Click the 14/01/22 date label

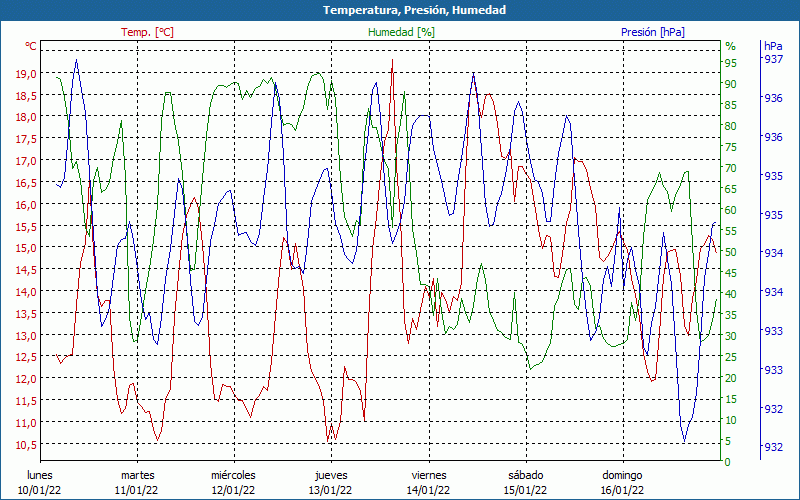428,490
